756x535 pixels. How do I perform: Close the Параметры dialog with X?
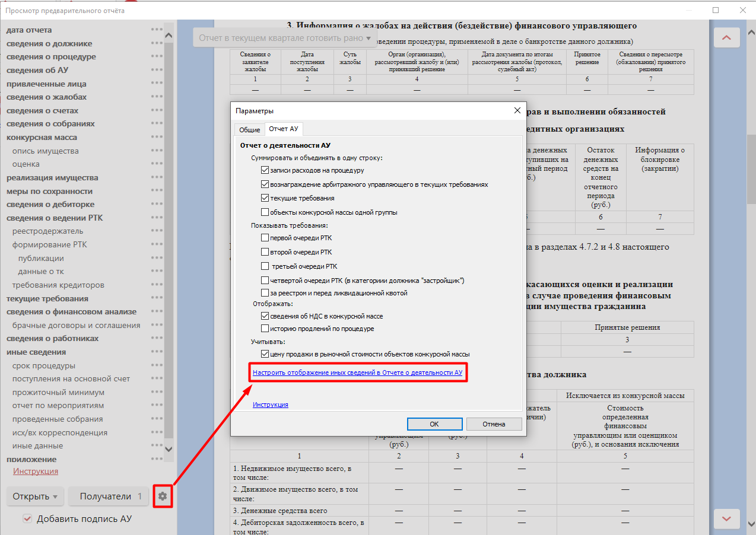click(516, 110)
